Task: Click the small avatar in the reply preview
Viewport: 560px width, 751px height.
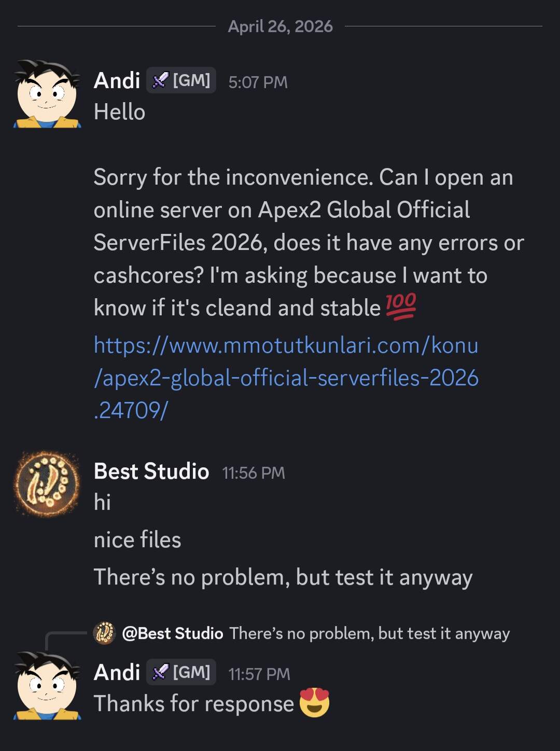Action: point(104,633)
